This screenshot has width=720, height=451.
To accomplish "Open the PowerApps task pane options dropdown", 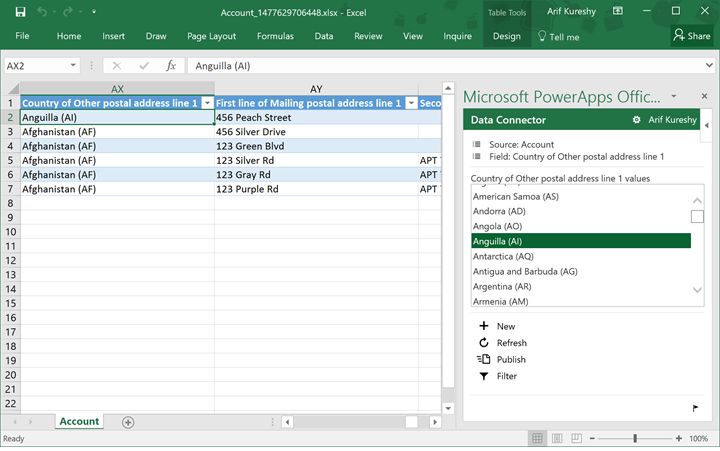I will (674, 97).
